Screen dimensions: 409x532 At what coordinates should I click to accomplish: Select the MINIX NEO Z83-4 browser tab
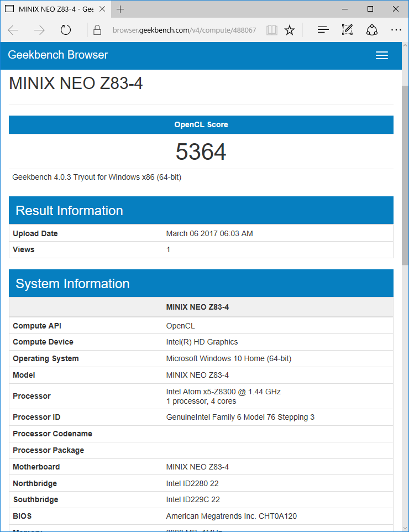click(x=56, y=9)
